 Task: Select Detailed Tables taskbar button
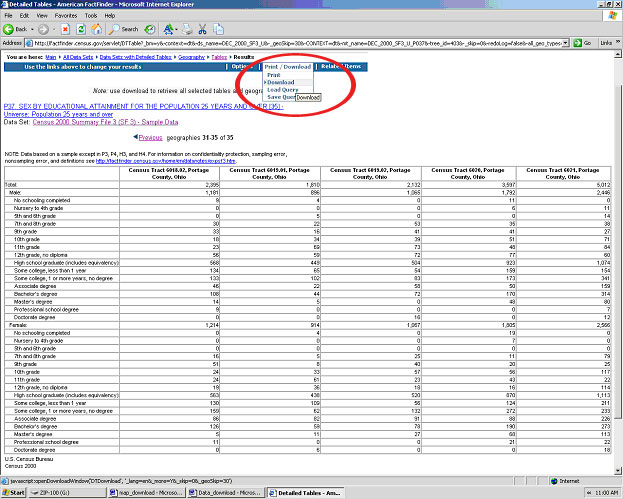coord(305,493)
